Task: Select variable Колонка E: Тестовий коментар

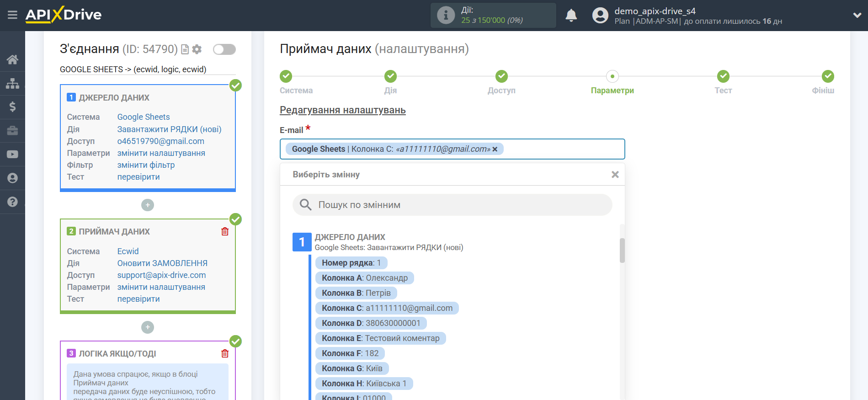Action: click(381, 338)
